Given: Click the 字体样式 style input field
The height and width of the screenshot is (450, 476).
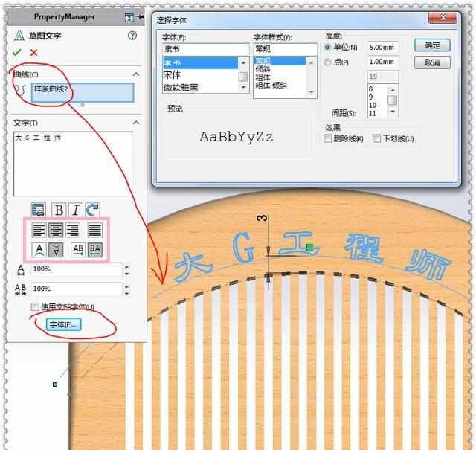Looking at the screenshot, I should pyautogui.click(x=285, y=49).
